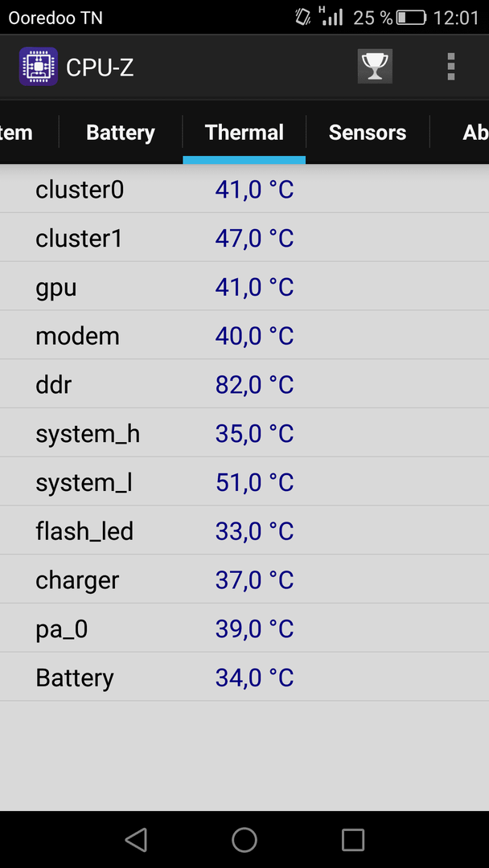Image resolution: width=489 pixels, height=868 pixels.
Task: Select the modem temperature entry
Action: click(244, 335)
